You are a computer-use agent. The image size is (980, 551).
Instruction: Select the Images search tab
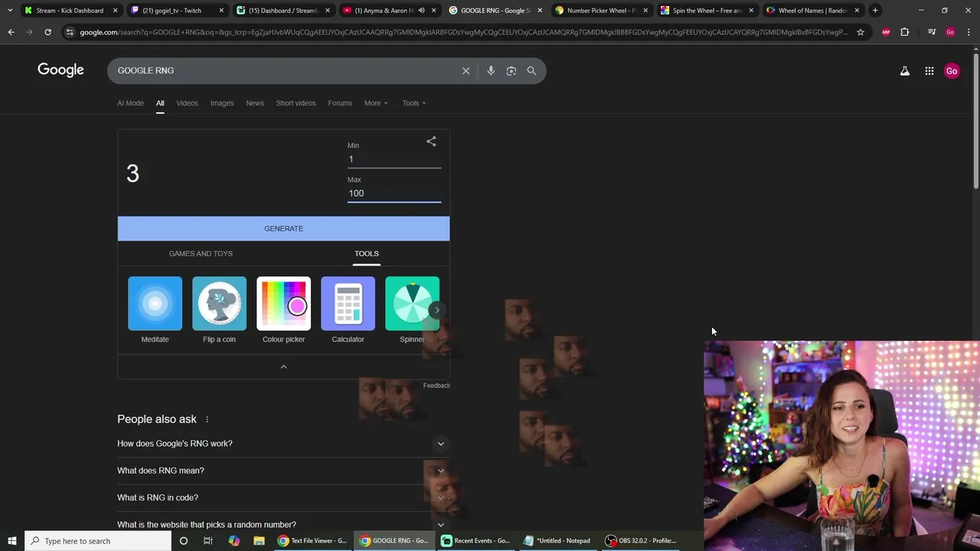click(222, 103)
